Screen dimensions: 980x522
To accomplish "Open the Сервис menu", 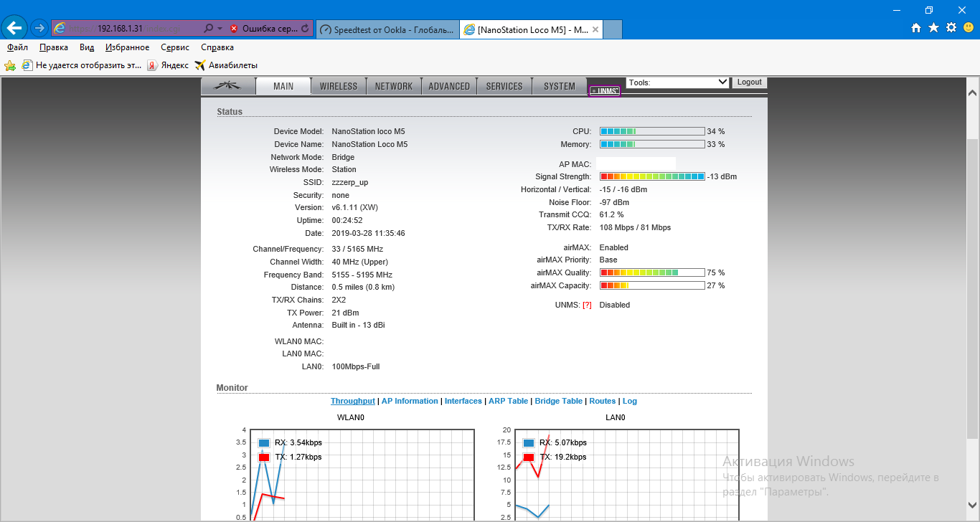I will pos(175,47).
